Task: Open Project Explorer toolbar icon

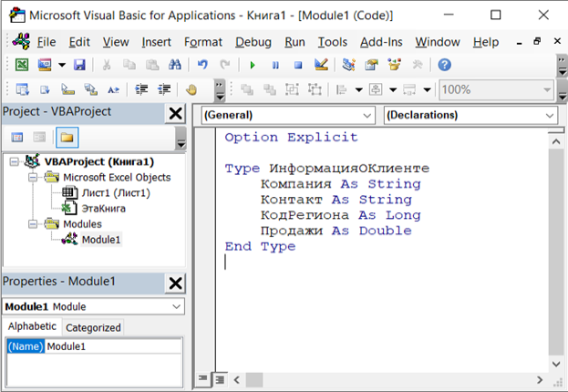Action: coord(348,66)
